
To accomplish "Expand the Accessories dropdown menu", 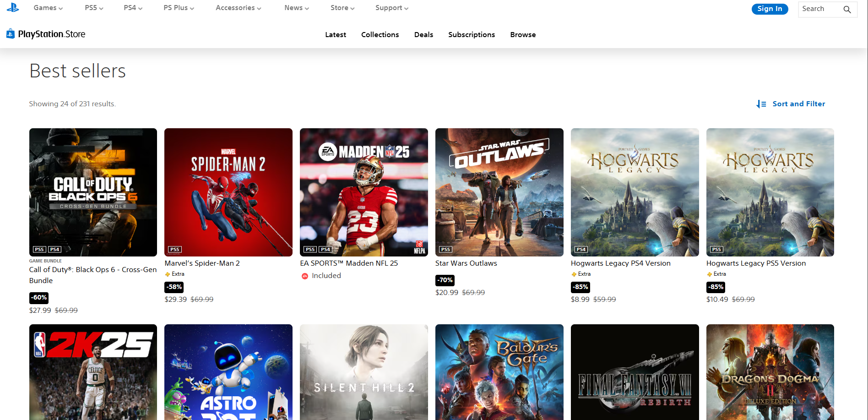I will [238, 8].
